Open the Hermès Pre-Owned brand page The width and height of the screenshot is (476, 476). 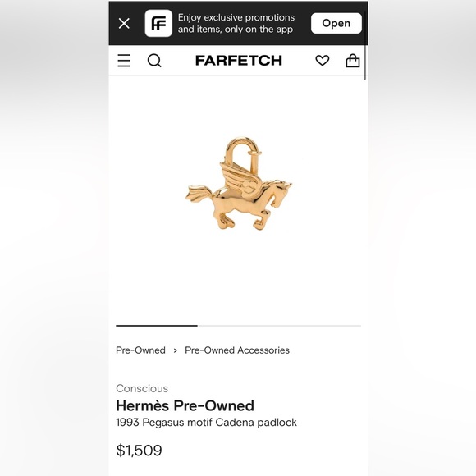(185, 405)
